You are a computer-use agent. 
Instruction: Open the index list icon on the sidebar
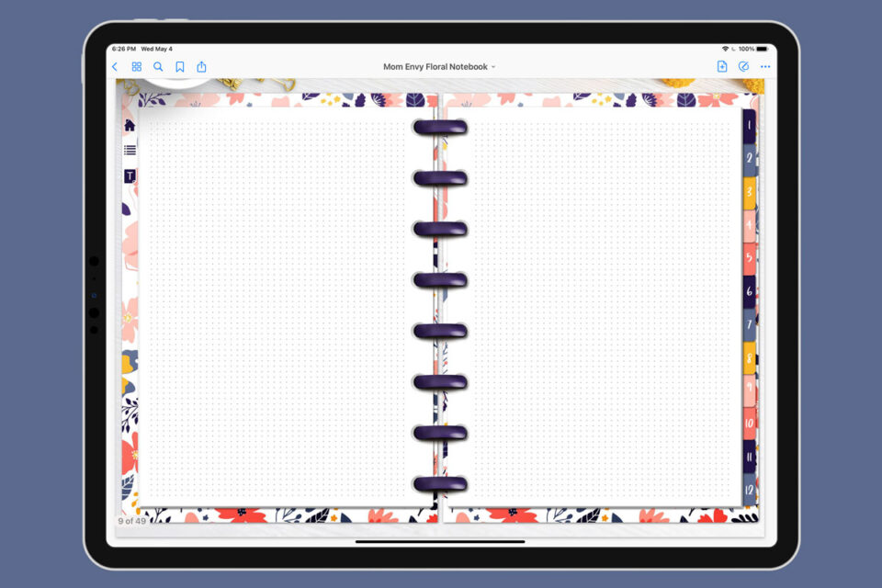coord(130,148)
